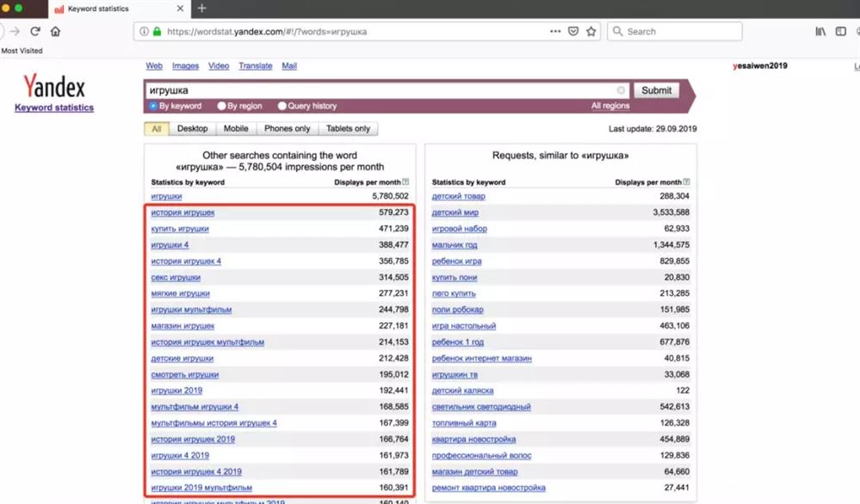Open the keyword link смотреть игрушки

[x=185, y=375]
